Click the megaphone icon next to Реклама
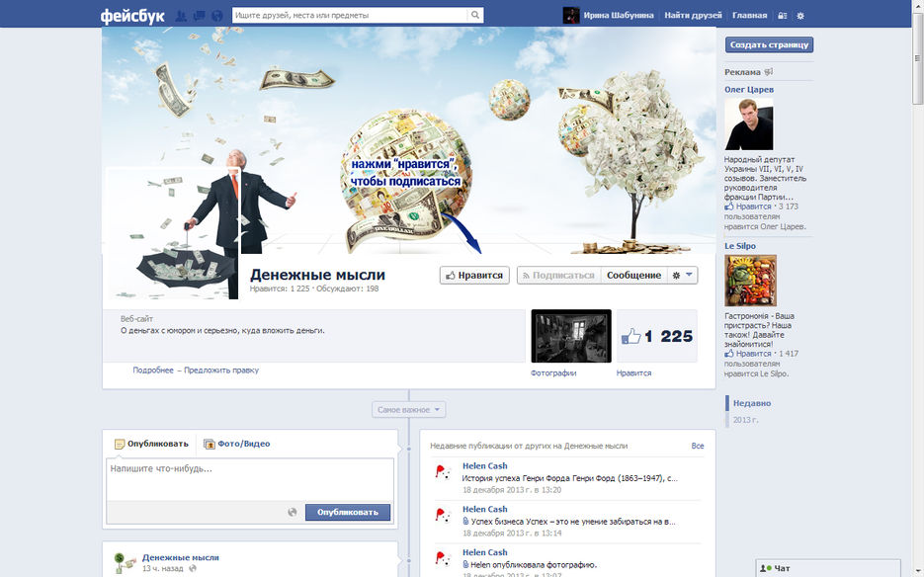The image size is (924, 577). (x=769, y=72)
